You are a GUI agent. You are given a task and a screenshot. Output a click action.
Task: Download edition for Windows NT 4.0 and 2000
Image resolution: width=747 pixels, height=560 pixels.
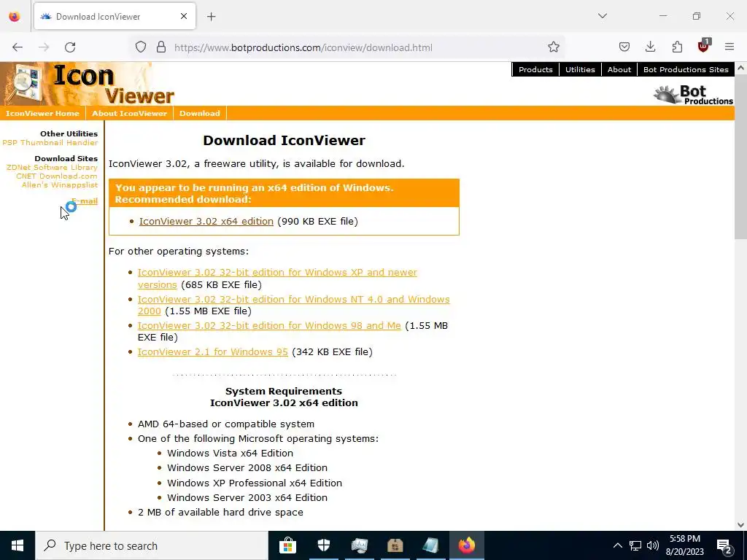(293, 306)
